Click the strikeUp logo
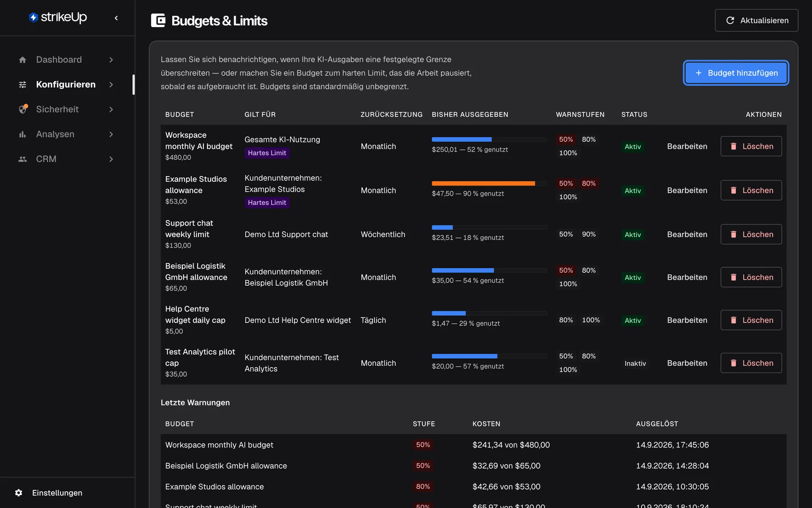Image resolution: width=812 pixels, height=508 pixels. click(58, 18)
